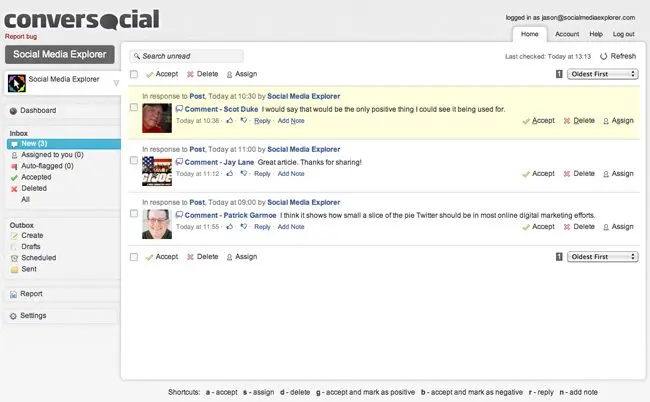The height and width of the screenshot is (402, 650).
Task: Toggle the select-all checkbox in top toolbar
Action: tap(134, 74)
